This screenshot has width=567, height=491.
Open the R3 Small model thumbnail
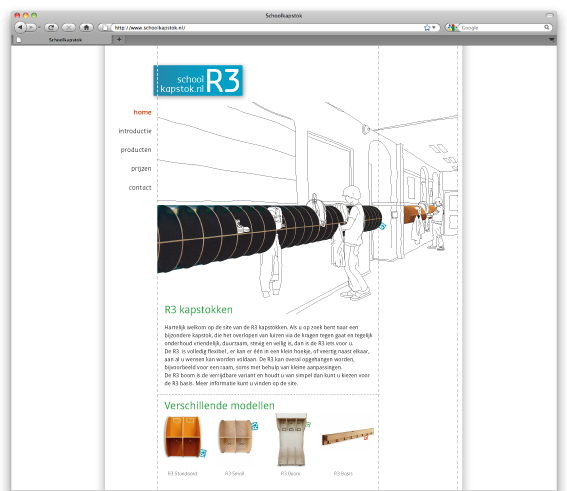pos(235,436)
